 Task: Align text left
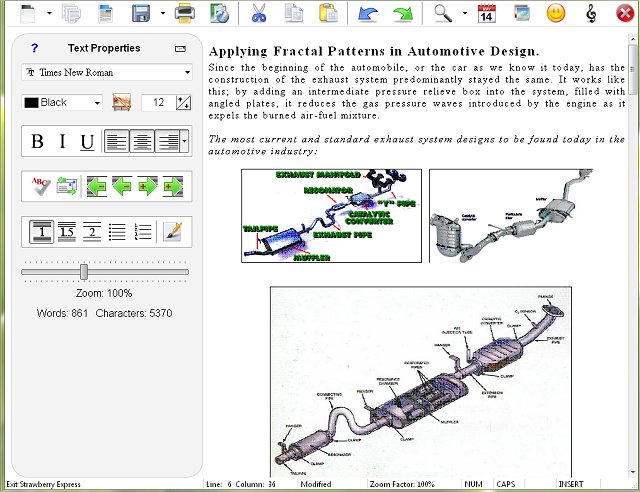117,141
